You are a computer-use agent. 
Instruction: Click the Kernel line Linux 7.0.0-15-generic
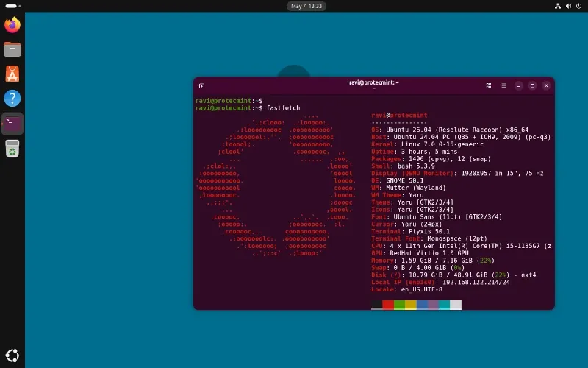[x=428, y=144]
